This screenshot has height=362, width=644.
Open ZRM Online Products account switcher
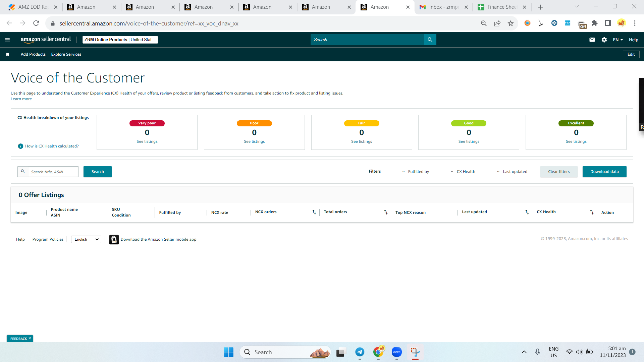(120, 40)
